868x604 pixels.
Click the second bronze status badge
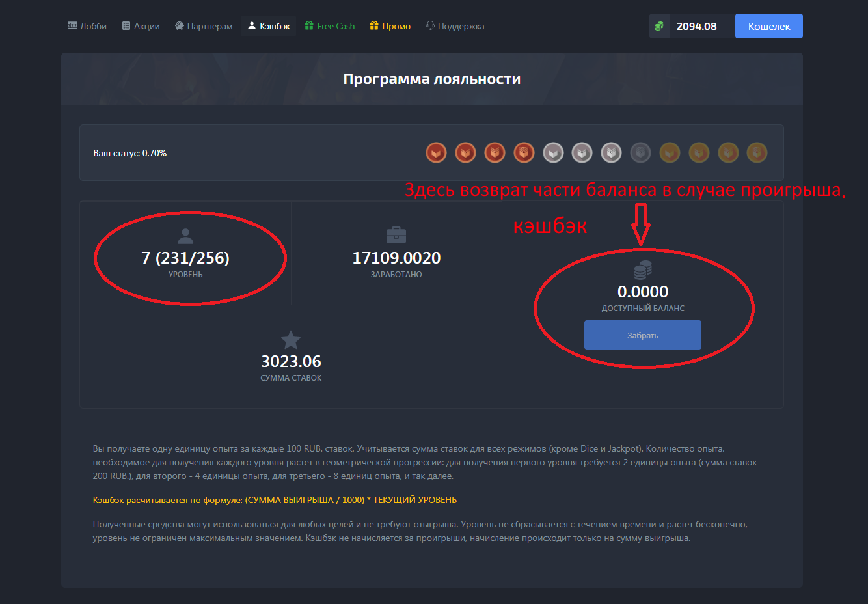pos(465,153)
